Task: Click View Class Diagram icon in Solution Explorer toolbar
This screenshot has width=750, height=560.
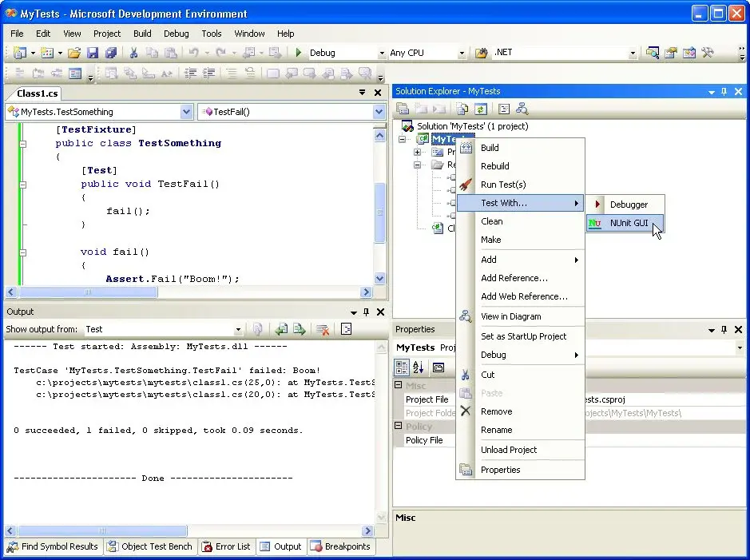Action: [x=522, y=109]
